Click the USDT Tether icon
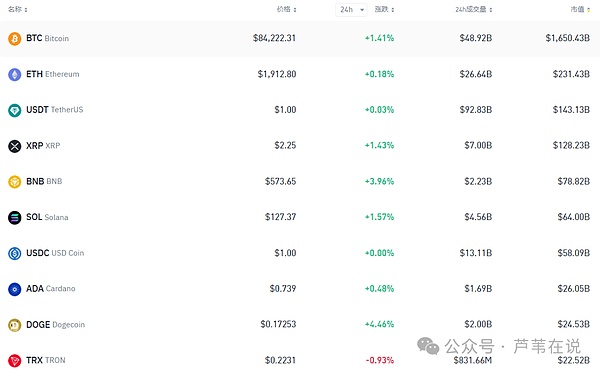This screenshot has width=600, height=370. 15,110
